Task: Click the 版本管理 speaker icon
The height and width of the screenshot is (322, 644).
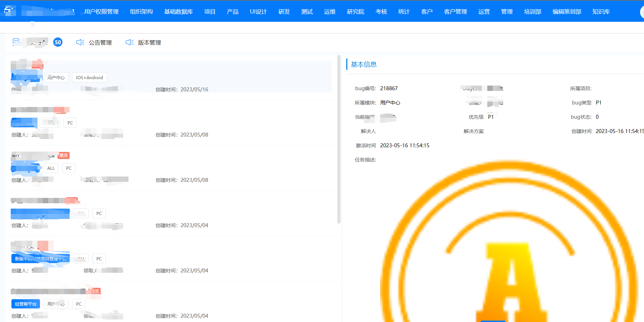Action: pos(130,42)
